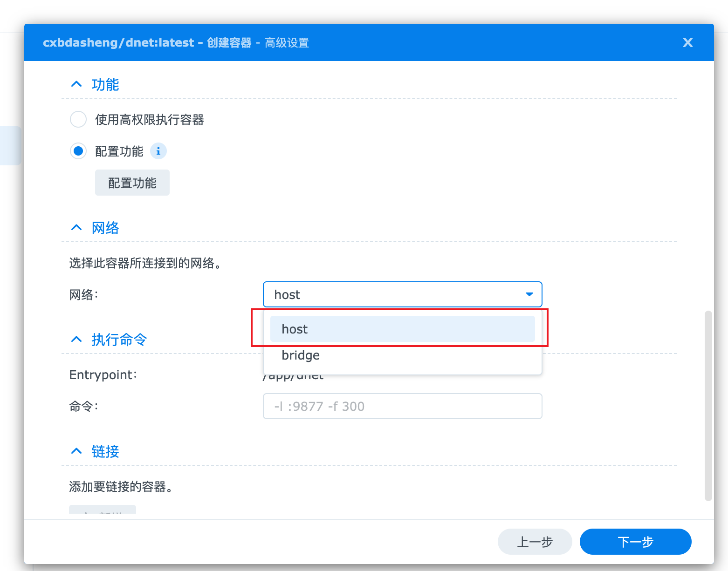
Task: Collapse the 链接 section
Action: pos(76,451)
